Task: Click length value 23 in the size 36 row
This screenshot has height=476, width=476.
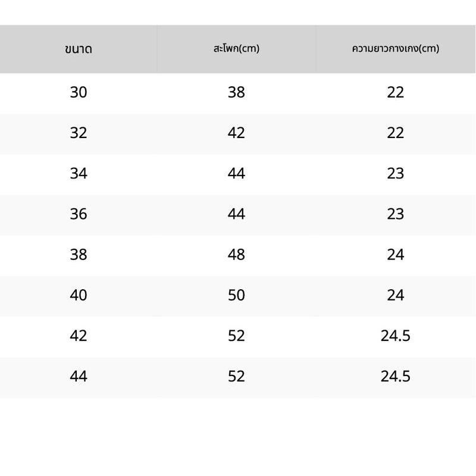Action: 395,214
